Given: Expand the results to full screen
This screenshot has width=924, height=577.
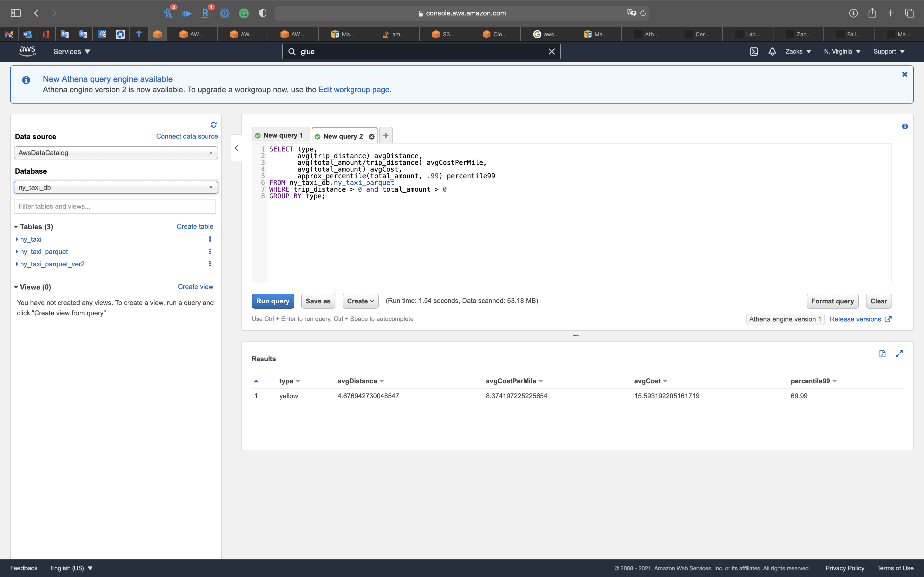Looking at the screenshot, I should point(899,353).
